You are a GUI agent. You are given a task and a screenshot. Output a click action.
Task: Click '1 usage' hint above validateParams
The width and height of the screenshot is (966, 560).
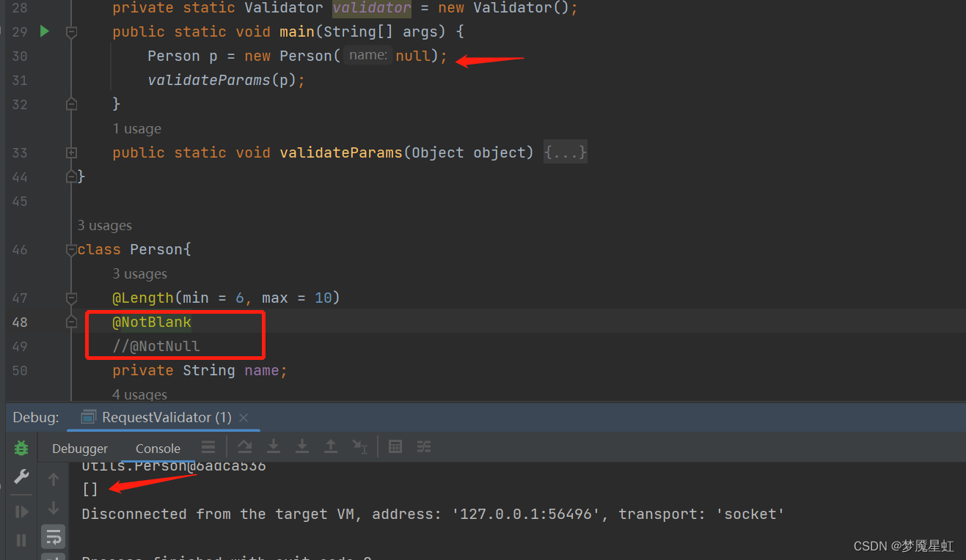tap(136, 128)
